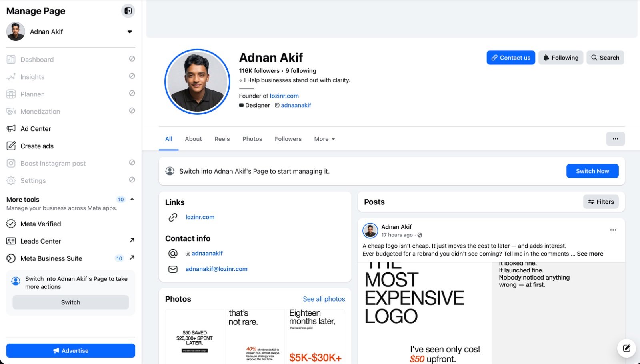This screenshot has height=364, width=640.
Task: Click the gray Switch button in sidebar
Action: (x=71, y=302)
